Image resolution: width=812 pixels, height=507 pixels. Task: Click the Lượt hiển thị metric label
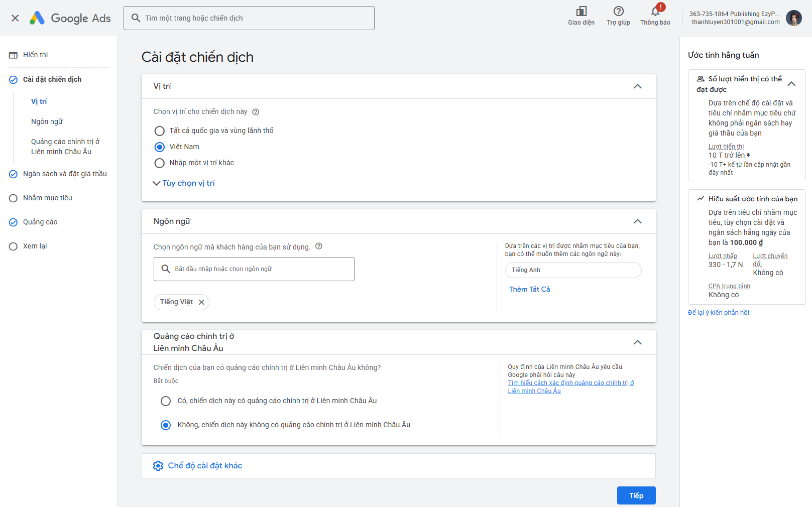click(x=726, y=147)
